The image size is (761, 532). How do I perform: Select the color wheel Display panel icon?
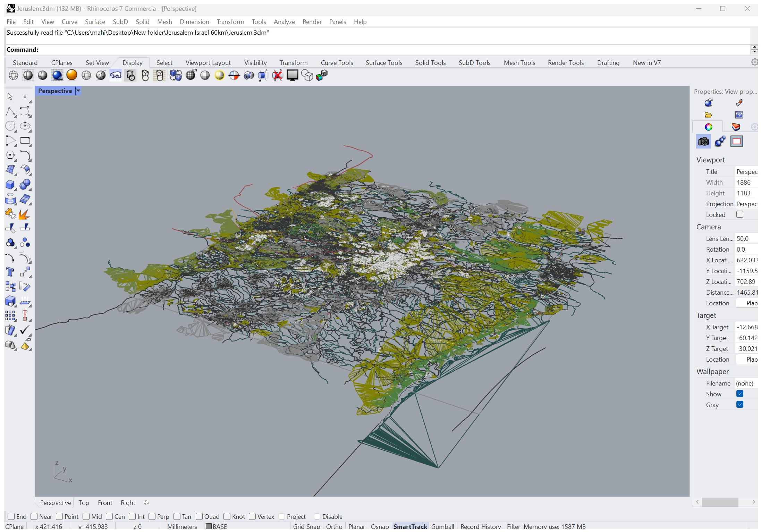coord(709,126)
